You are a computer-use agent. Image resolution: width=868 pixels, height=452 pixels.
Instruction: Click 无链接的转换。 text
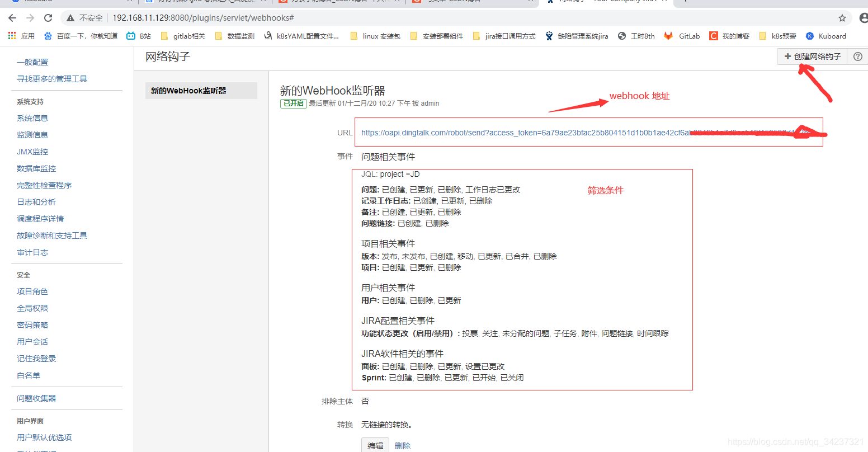(387, 425)
